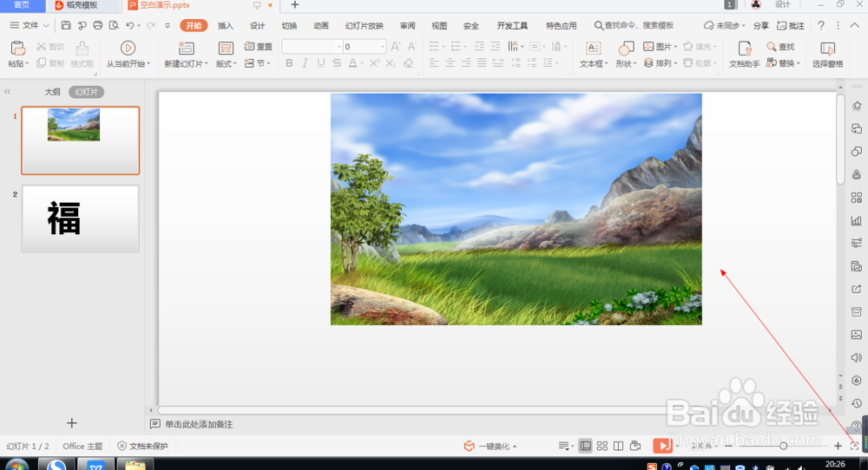The height and width of the screenshot is (470, 868).
Task: Click the New Slide (新建幻灯片) icon
Action: click(x=186, y=48)
